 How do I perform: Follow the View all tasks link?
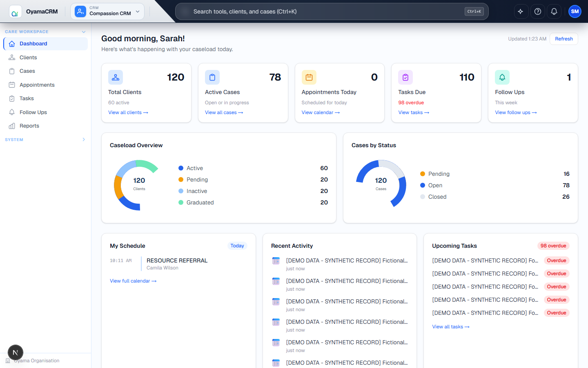coord(451,327)
